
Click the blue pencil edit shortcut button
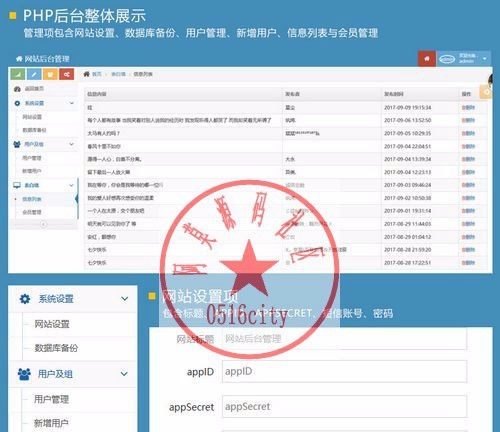point(34,74)
